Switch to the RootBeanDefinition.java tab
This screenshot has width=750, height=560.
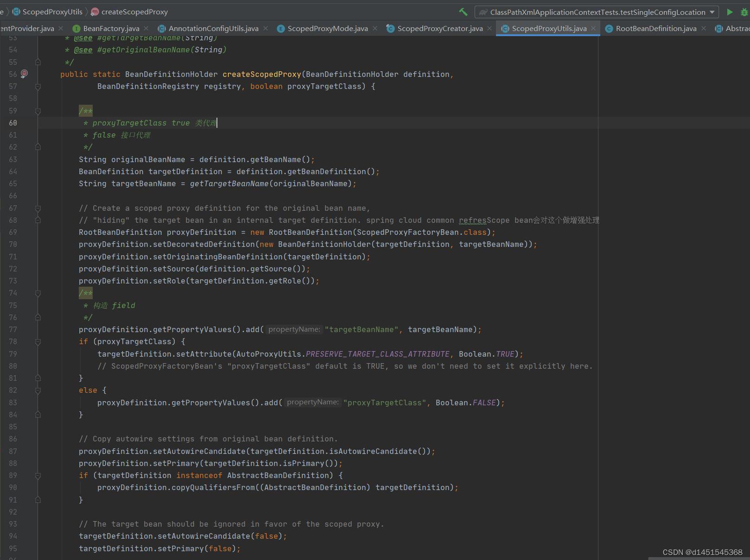tap(656, 29)
